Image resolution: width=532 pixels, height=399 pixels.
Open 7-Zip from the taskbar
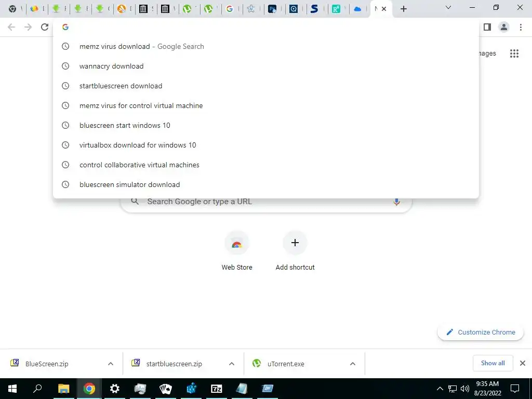click(x=217, y=389)
